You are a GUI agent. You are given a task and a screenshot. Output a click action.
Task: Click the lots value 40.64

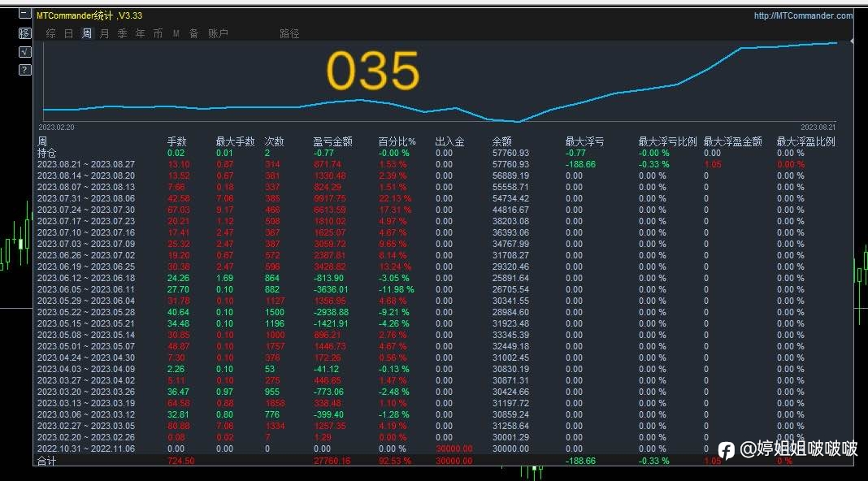point(178,312)
